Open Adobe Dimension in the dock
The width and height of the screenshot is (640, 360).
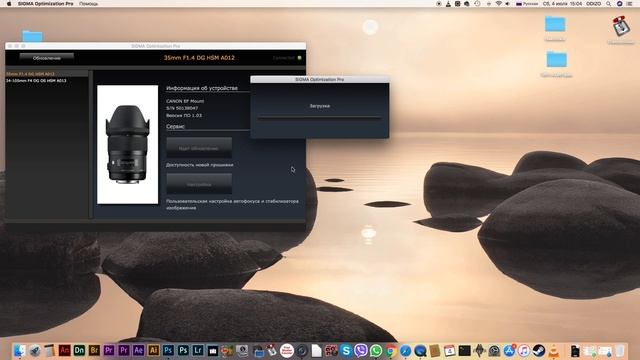point(79,350)
